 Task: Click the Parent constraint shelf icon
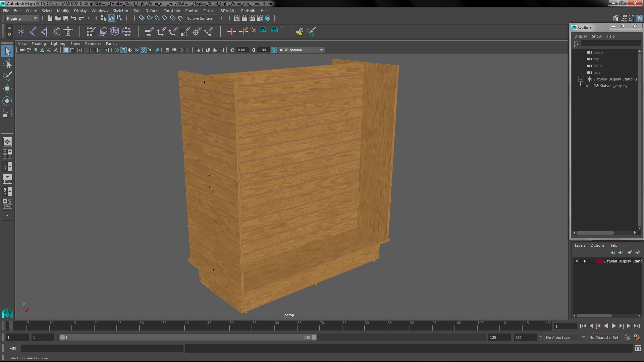tap(149, 32)
